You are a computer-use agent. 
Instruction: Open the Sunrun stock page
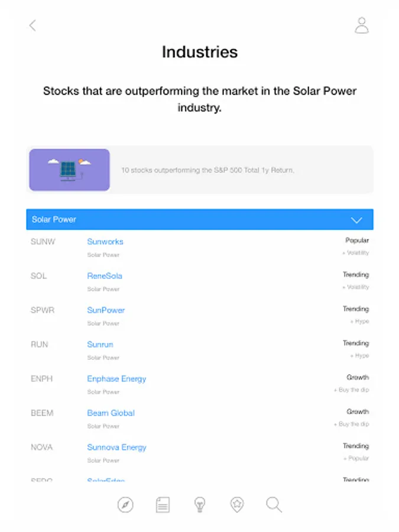[x=100, y=345]
